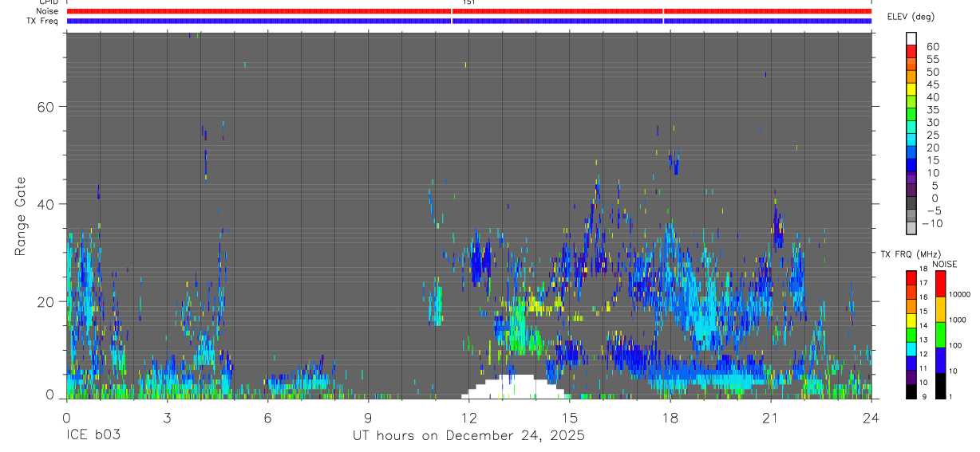The height and width of the screenshot is (452, 980).
Task: Click range gate tick label '20'
Action: coord(45,301)
